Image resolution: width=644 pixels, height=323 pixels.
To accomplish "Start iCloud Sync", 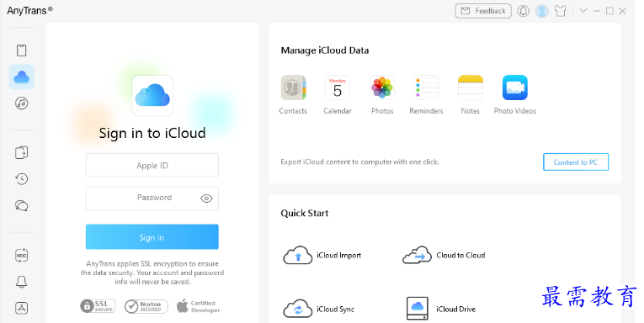I will click(x=319, y=309).
